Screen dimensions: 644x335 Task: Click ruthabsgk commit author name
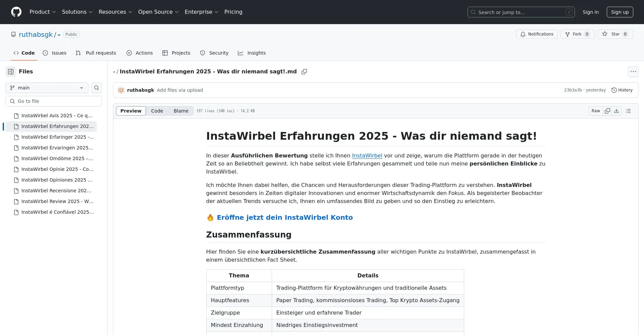(x=141, y=90)
